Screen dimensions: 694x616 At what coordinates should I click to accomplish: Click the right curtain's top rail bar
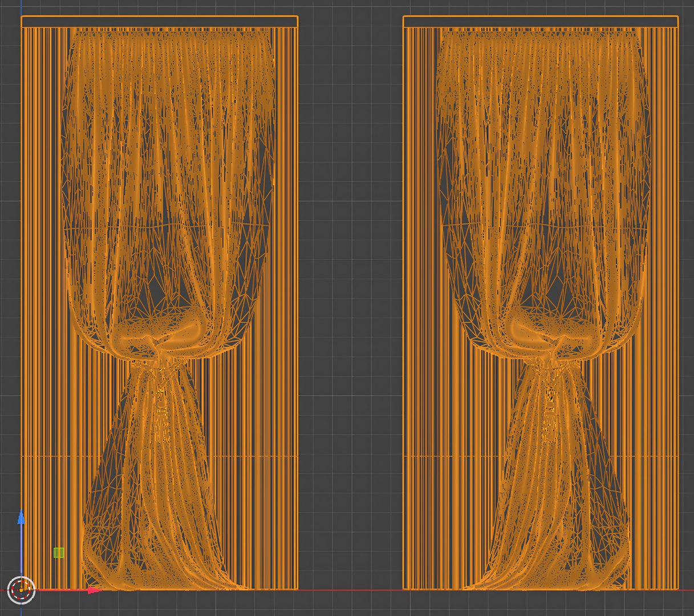click(x=541, y=22)
